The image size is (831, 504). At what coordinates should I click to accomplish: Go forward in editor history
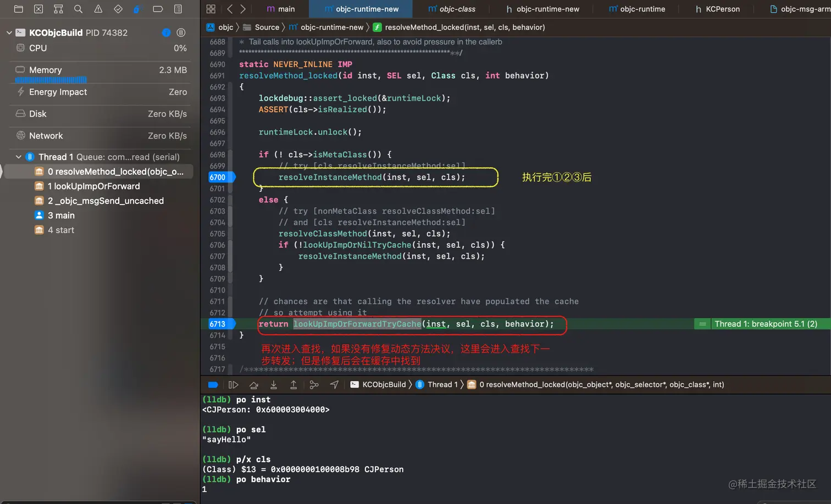242,9
